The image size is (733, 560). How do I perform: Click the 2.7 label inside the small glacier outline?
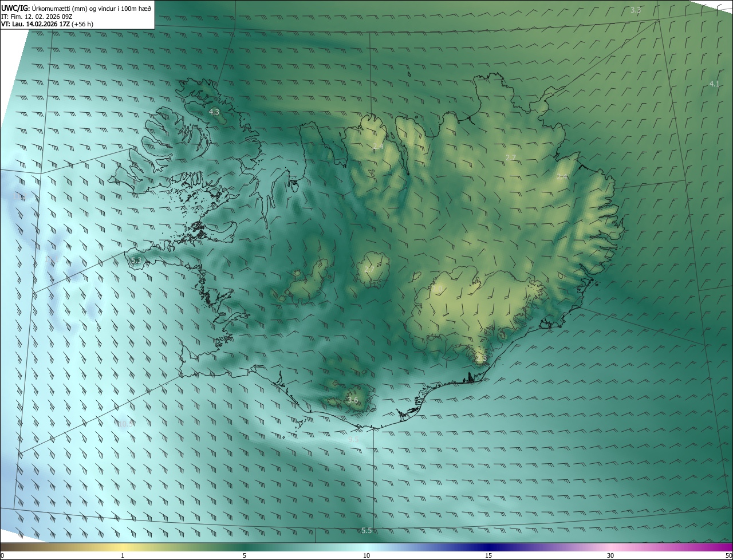(369, 269)
